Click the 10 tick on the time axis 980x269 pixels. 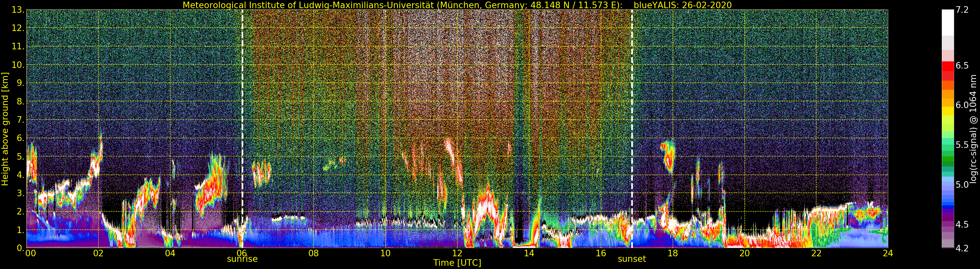385,253
